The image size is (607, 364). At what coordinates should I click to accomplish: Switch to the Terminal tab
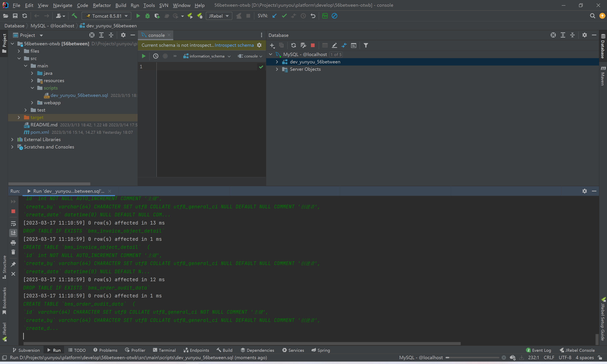[164, 350]
